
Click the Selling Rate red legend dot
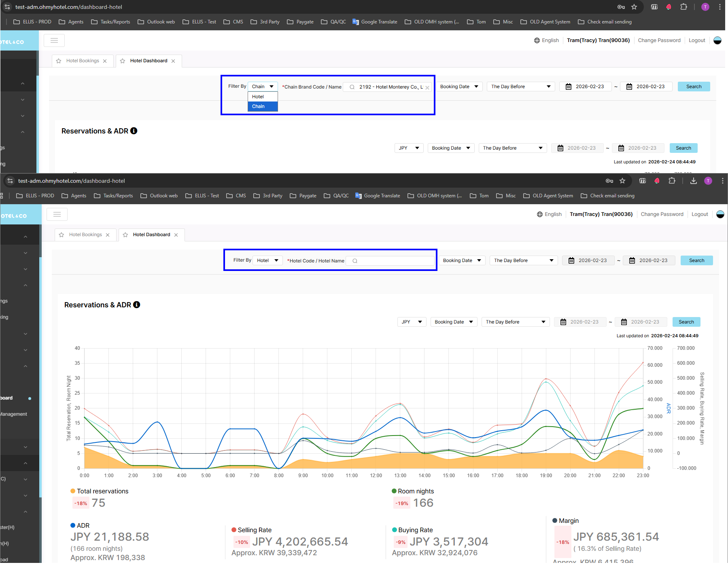[234, 530]
